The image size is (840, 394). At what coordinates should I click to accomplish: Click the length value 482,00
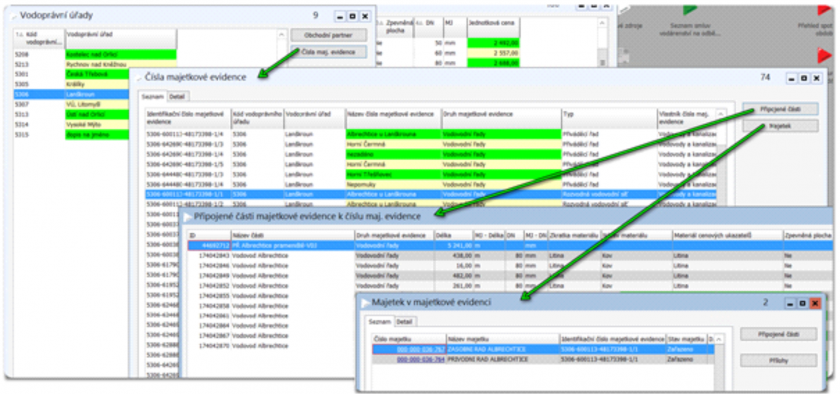454,276
